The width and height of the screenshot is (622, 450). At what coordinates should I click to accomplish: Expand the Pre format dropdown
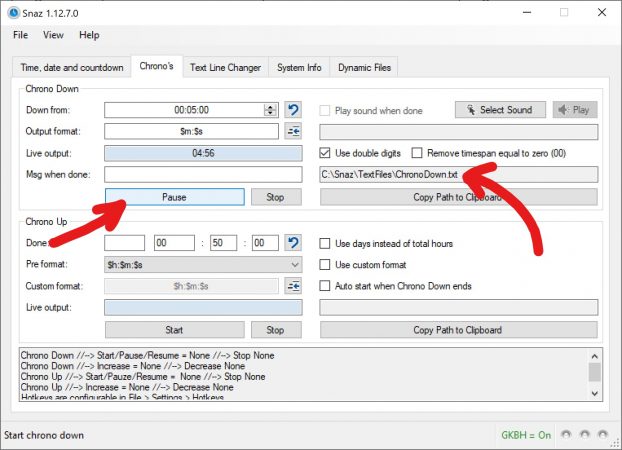coord(293,265)
